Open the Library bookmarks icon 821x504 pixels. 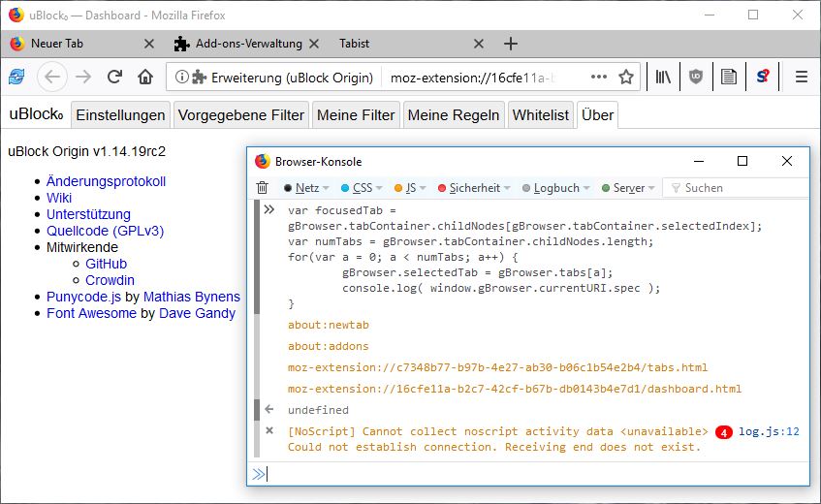pyautogui.click(x=664, y=78)
